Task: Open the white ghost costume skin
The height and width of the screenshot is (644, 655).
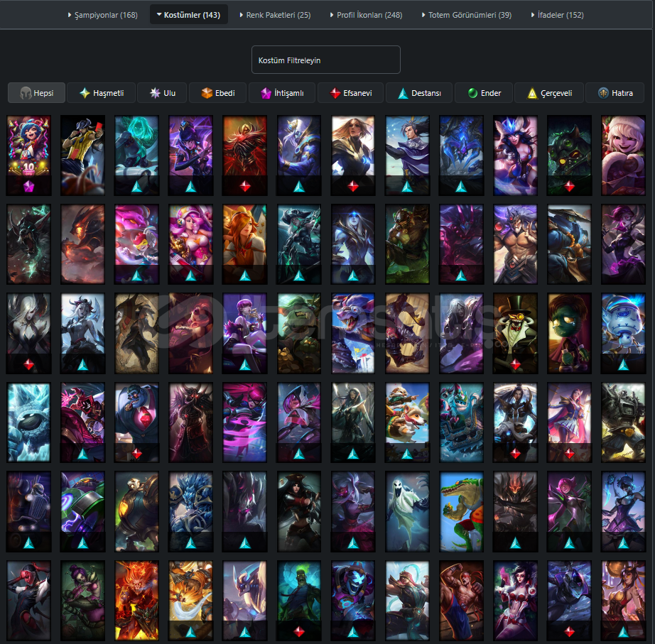Action: [407, 512]
